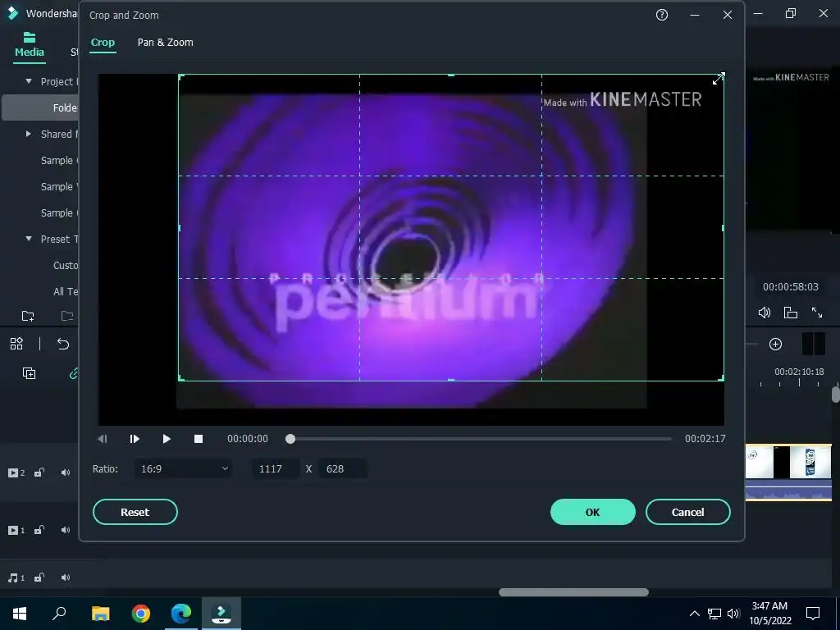
Task: Collapse the Preset Templates tree arrow
Action: pyautogui.click(x=29, y=239)
